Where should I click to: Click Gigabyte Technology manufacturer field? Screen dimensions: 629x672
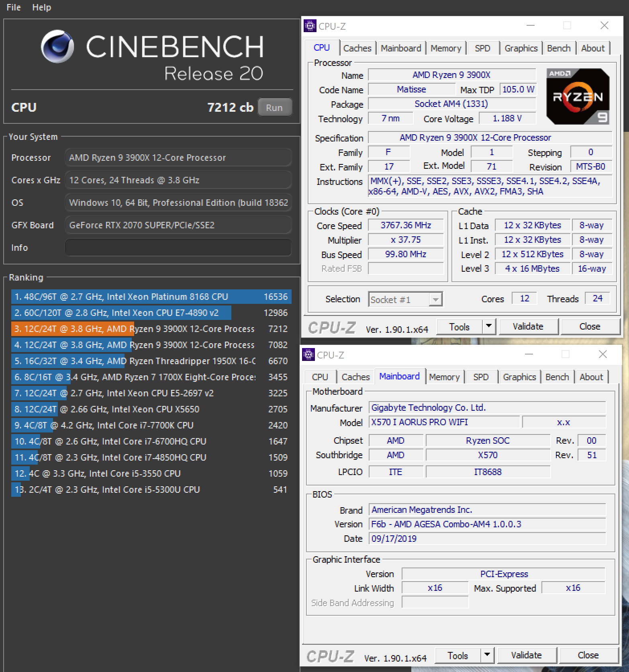[x=488, y=408]
